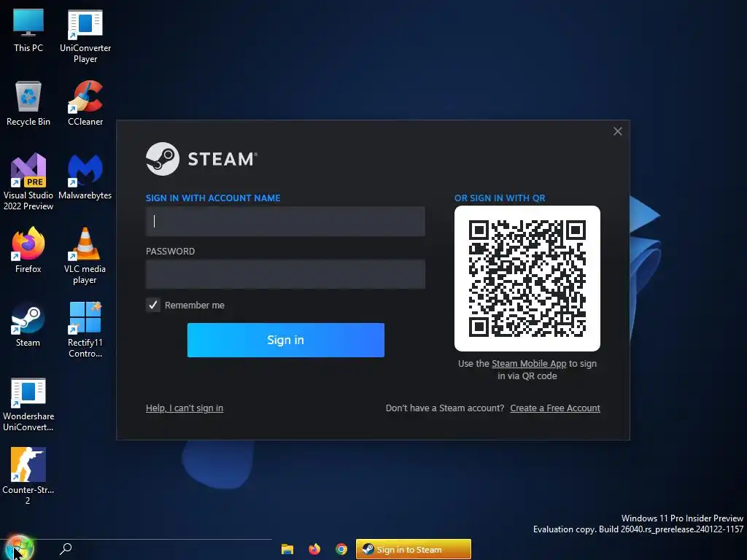Launch CCleaner from the desktop

(85, 104)
